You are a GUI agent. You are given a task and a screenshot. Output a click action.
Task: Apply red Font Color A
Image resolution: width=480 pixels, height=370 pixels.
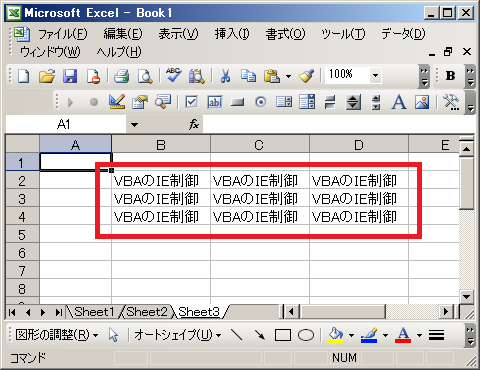403,335
